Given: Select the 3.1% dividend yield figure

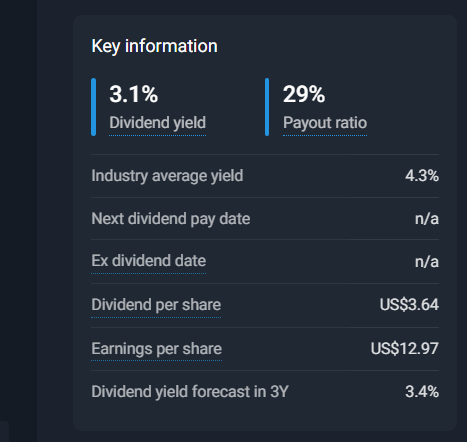Looking at the screenshot, I should [134, 94].
